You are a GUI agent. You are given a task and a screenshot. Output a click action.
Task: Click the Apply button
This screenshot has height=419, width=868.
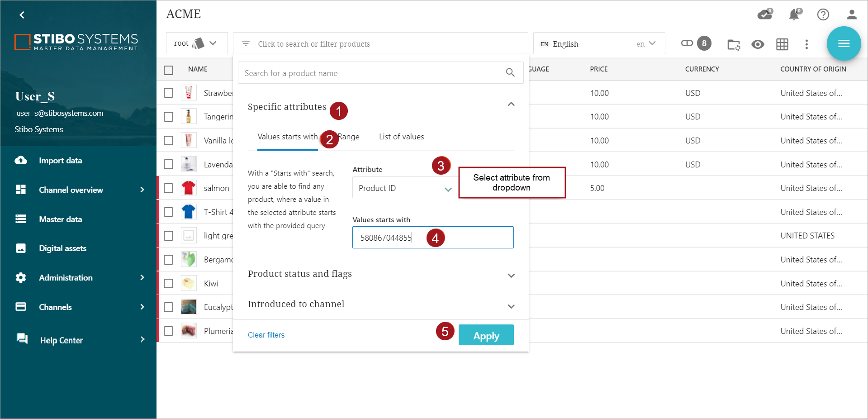click(x=486, y=335)
